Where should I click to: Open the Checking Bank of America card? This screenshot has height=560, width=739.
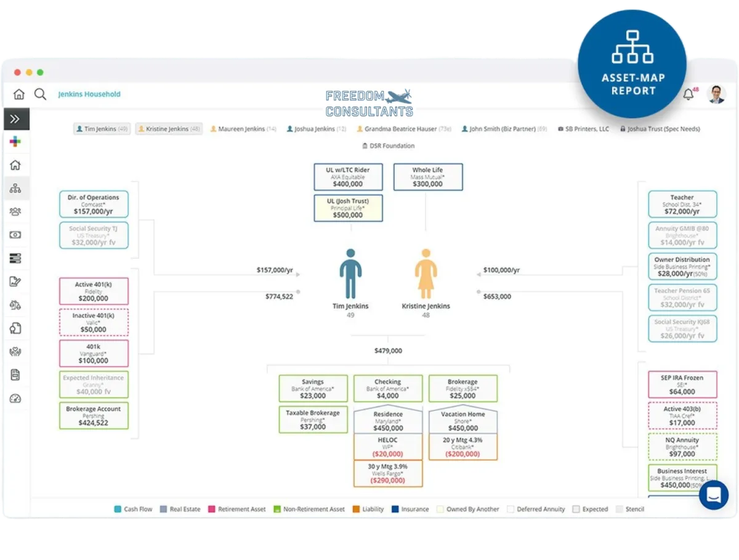(388, 389)
